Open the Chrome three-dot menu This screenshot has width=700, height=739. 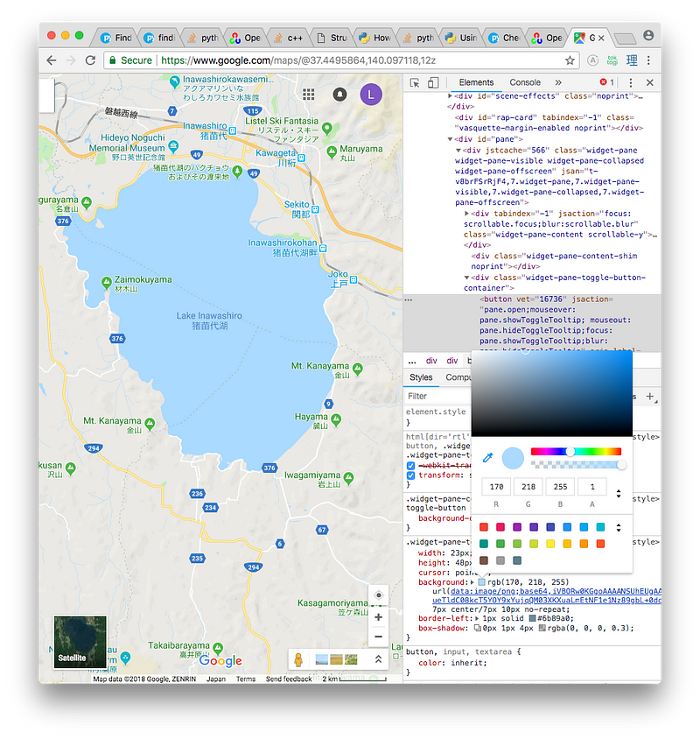click(x=648, y=60)
